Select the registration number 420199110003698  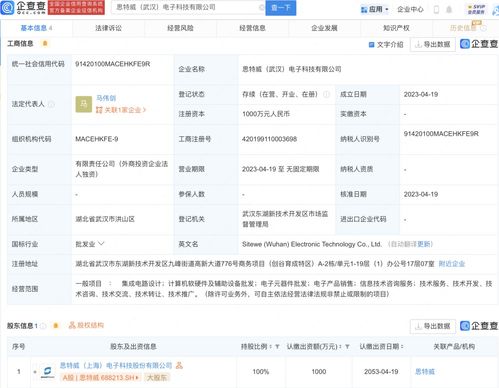[269, 139]
